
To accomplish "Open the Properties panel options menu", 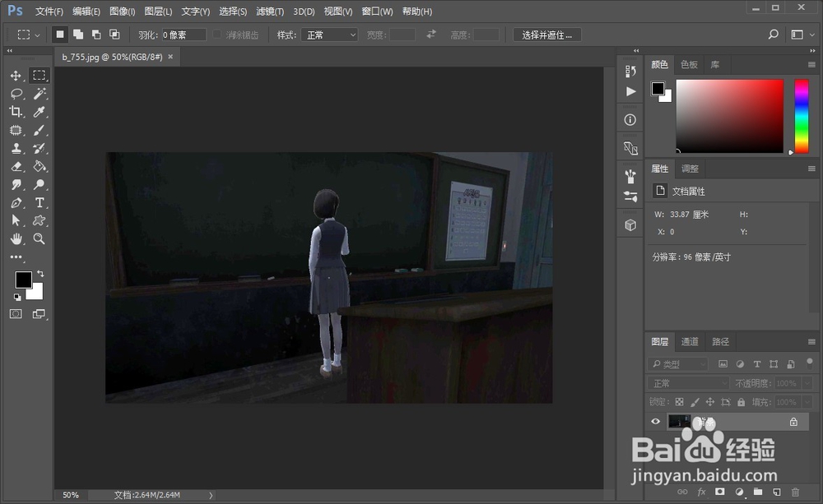I will [x=811, y=169].
